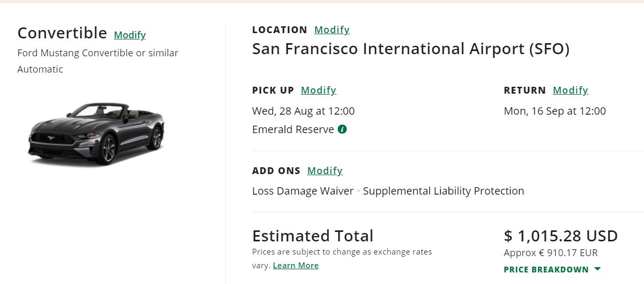
Task: Modify the RETURN date and time
Action: point(570,90)
